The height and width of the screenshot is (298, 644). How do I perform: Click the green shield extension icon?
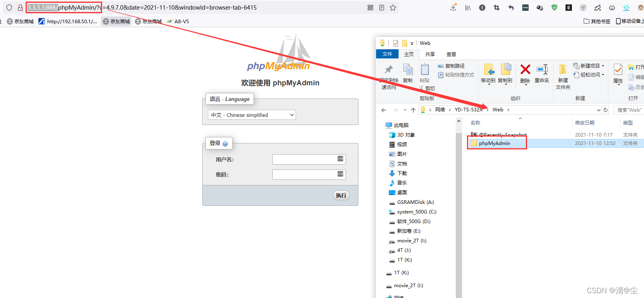tap(554, 8)
